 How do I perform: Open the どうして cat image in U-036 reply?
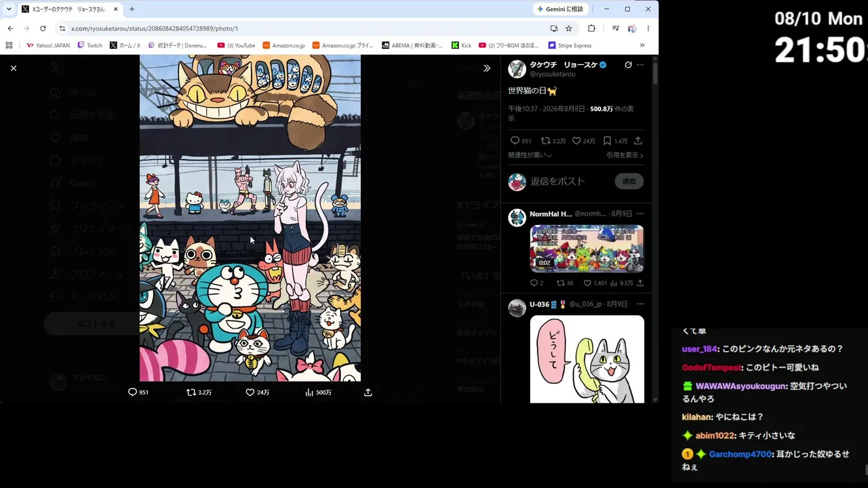coord(587,359)
